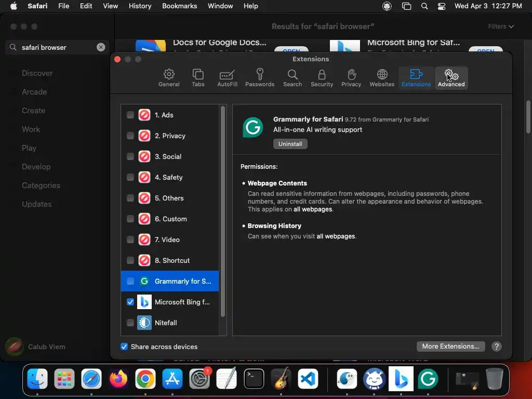Screen dimensions: 532x399
Task: Select the Microsoft Bing extension icon
Action: pyautogui.click(x=144, y=302)
